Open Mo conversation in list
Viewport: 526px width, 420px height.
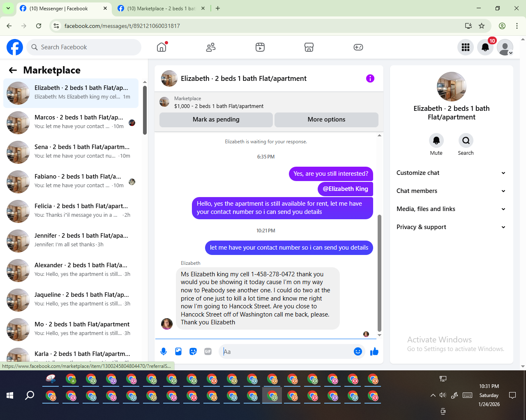(x=71, y=330)
